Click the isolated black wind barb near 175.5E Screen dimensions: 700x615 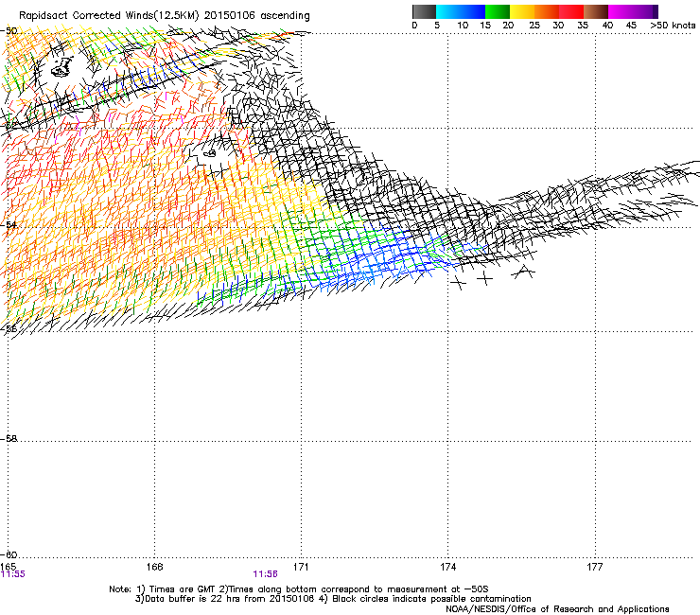click(x=523, y=272)
